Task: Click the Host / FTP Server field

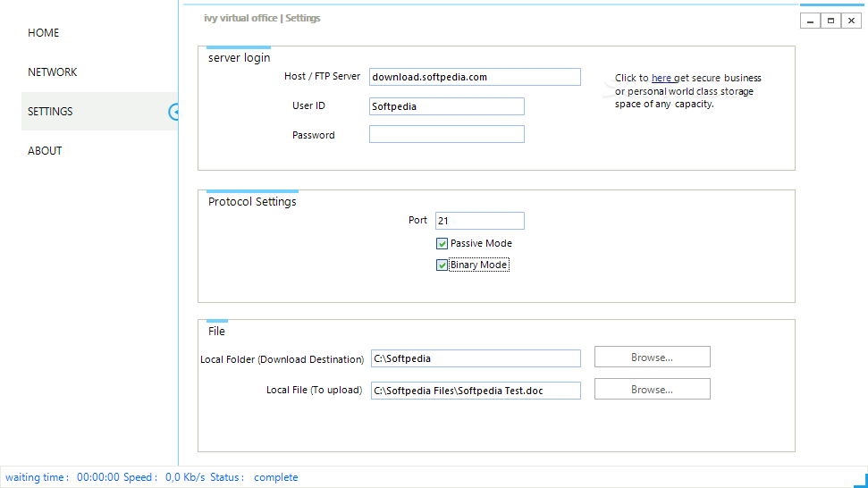Action: tap(475, 77)
